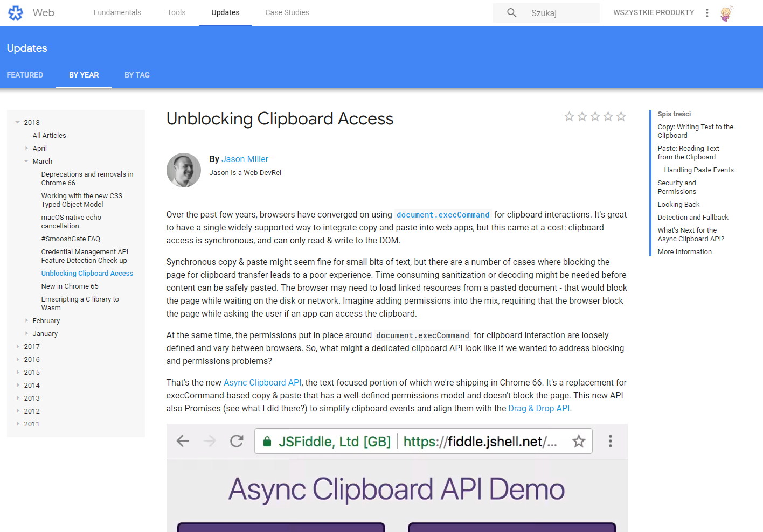Viewport: 763px width, 532px height.
Task: Jump to Security and Permissions section
Action: click(x=677, y=187)
